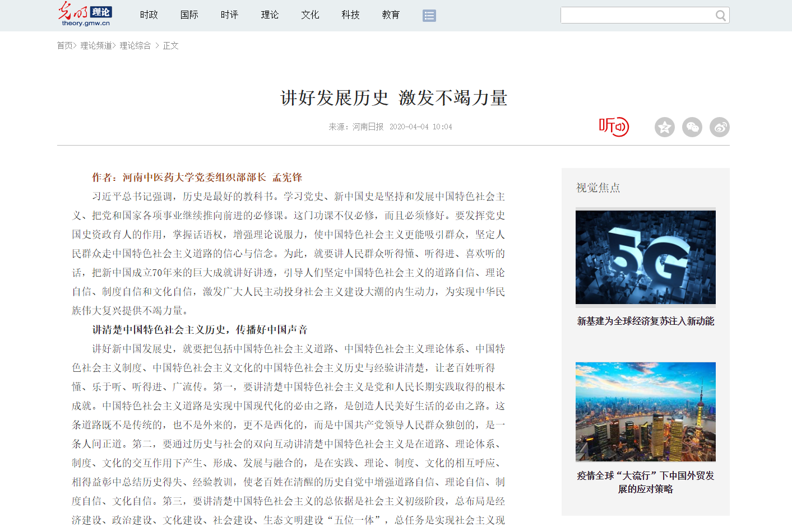Click the Guangming theory site logo
This screenshot has width=792, height=532.
point(86,15)
